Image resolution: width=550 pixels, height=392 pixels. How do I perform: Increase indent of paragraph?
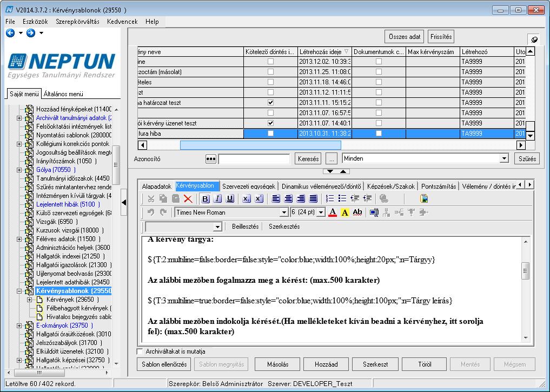pos(367,199)
